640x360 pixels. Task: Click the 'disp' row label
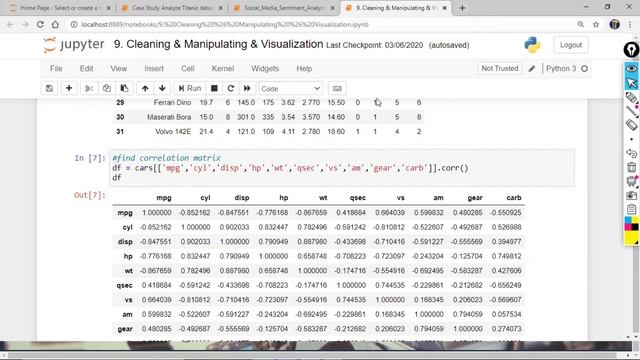125,242
